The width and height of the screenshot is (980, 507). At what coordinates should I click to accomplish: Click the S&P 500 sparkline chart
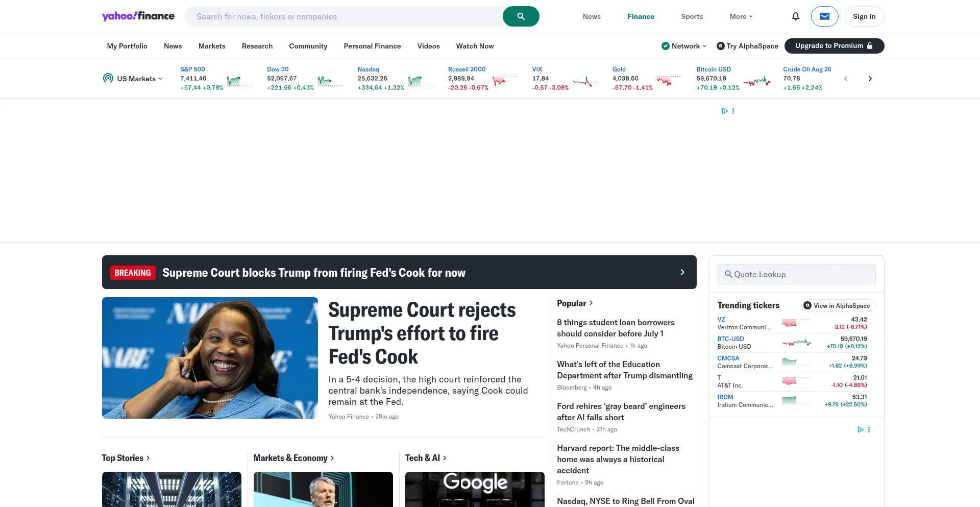tap(239, 81)
